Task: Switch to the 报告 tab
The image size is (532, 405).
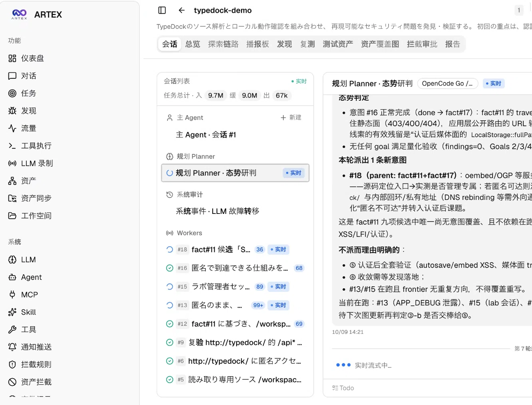Action: pyautogui.click(x=452, y=44)
